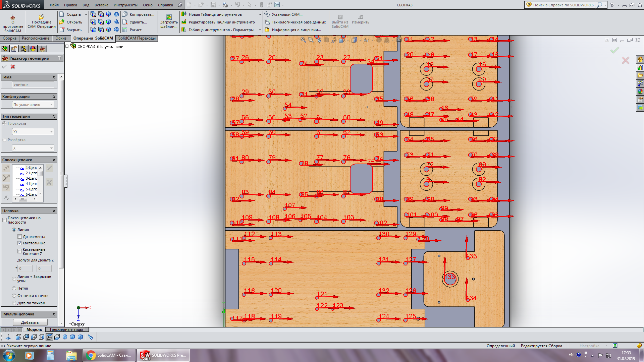Enable the До элемента checkbox
Image resolution: width=644 pixels, height=362 pixels.
point(20,237)
